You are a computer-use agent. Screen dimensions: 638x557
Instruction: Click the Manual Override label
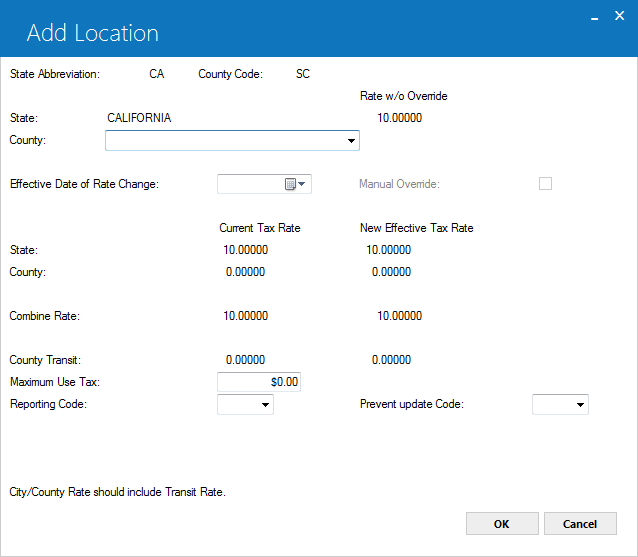click(400, 184)
